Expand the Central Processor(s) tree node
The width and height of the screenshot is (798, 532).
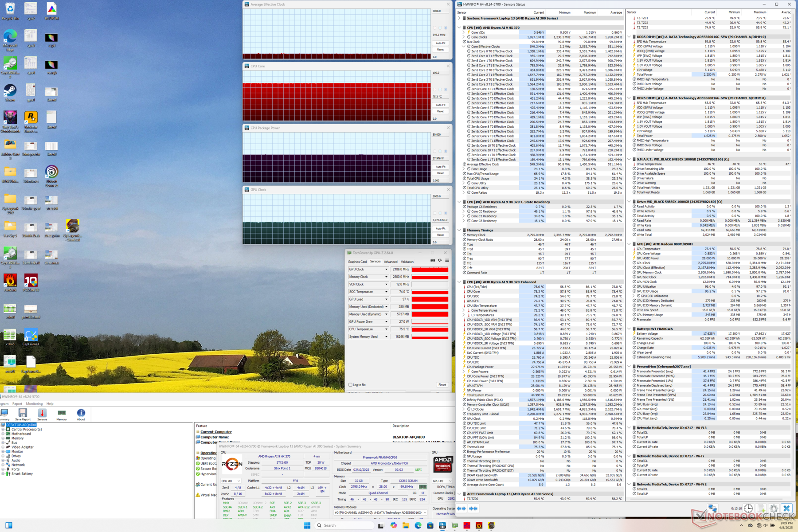pyautogui.click(x=3, y=429)
